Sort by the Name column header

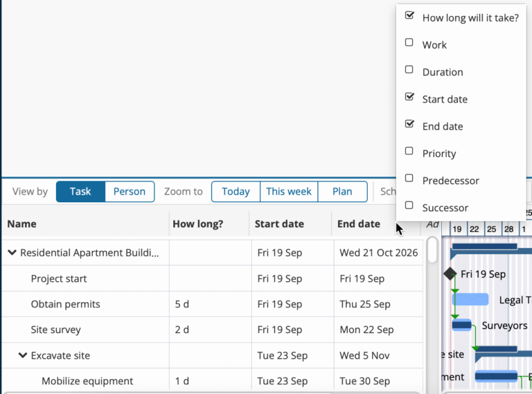point(22,224)
